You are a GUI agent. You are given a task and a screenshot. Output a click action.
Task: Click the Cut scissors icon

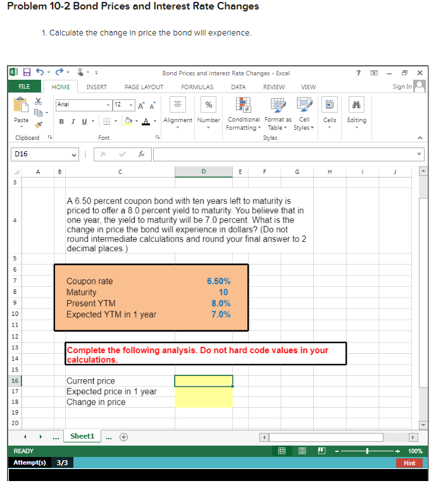[x=38, y=101]
